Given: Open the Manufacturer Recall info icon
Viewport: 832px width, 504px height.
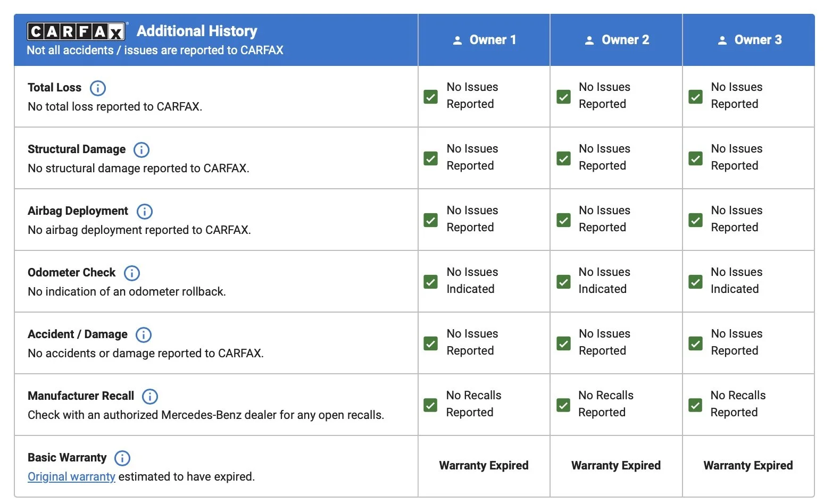Looking at the screenshot, I should click(150, 396).
